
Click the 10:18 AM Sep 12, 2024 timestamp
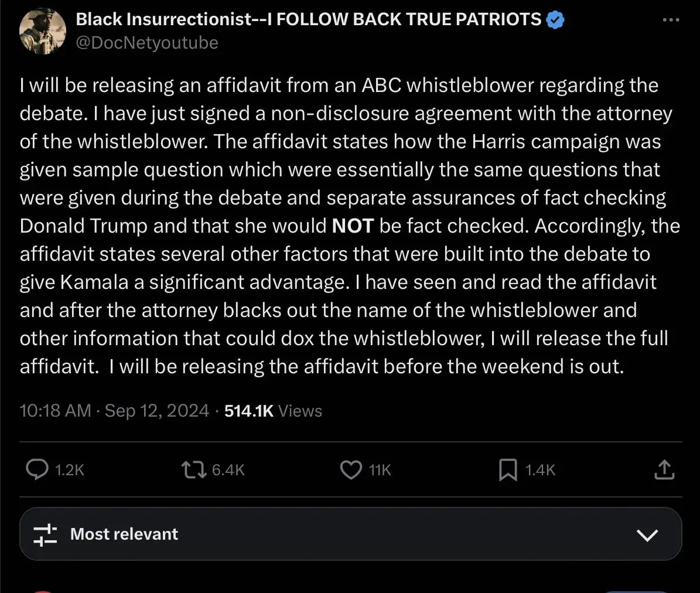[x=114, y=411]
